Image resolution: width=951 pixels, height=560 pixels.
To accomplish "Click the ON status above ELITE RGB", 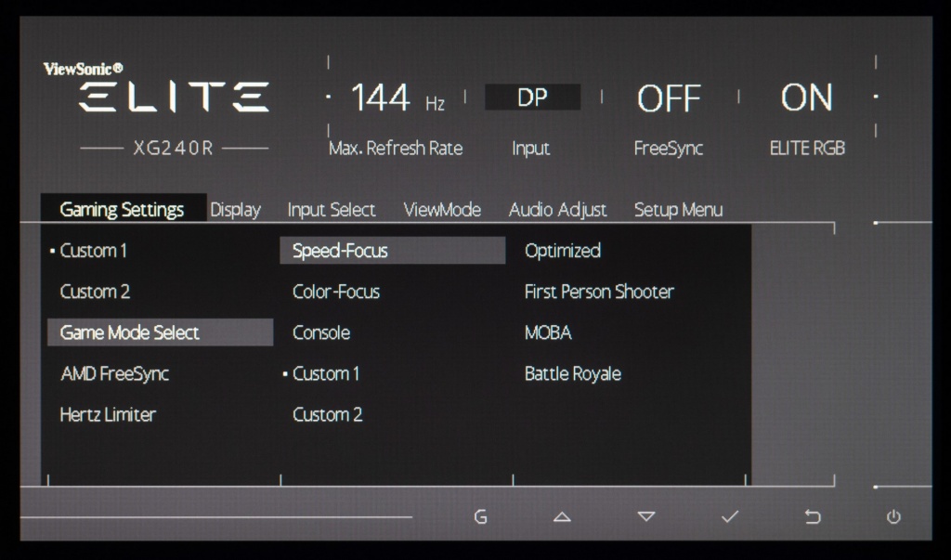I will tap(807, 98).
